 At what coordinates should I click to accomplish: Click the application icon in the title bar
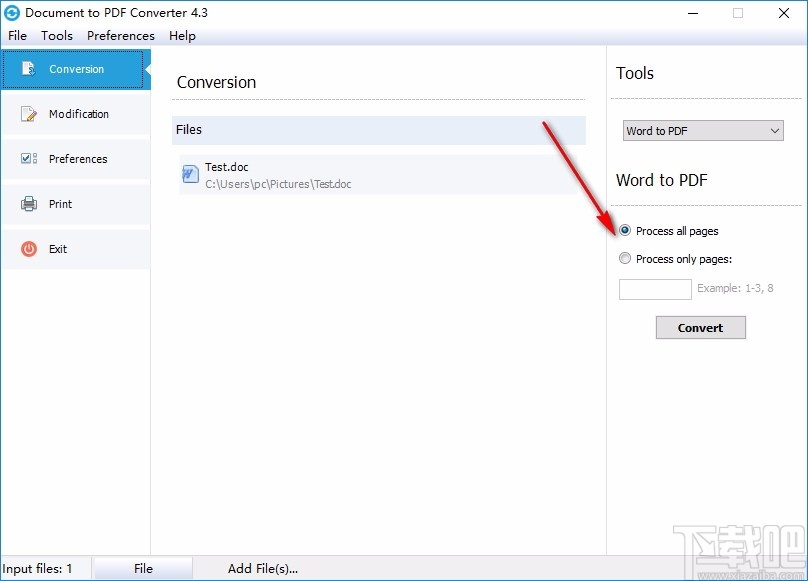tap(12, 12)
